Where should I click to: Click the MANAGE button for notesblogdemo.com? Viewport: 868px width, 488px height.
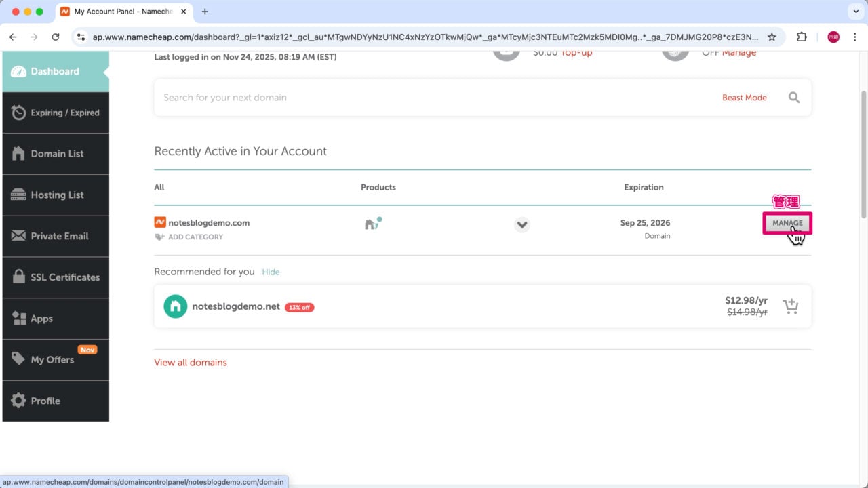click(x=787, y=223)
